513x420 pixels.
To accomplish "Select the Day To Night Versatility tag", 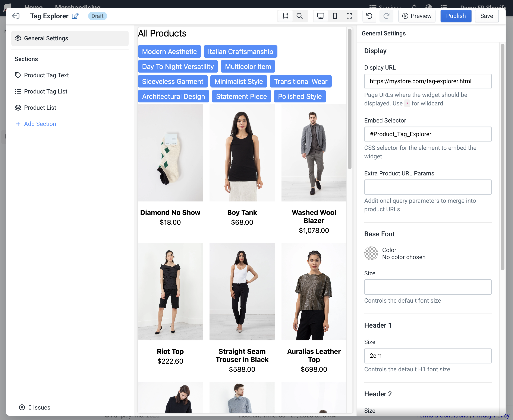I will 178,67.
